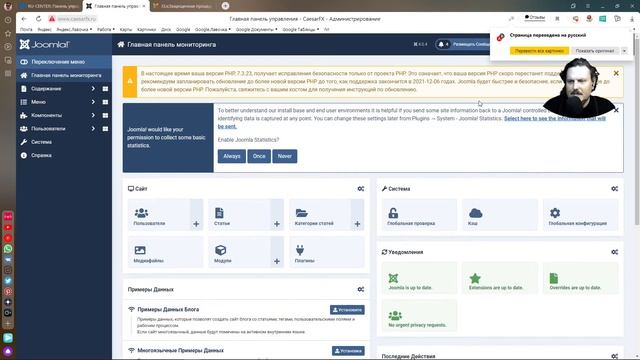Open the Модули tile
Viewport: 640px width, 360px height.
(x=239, y=252)
